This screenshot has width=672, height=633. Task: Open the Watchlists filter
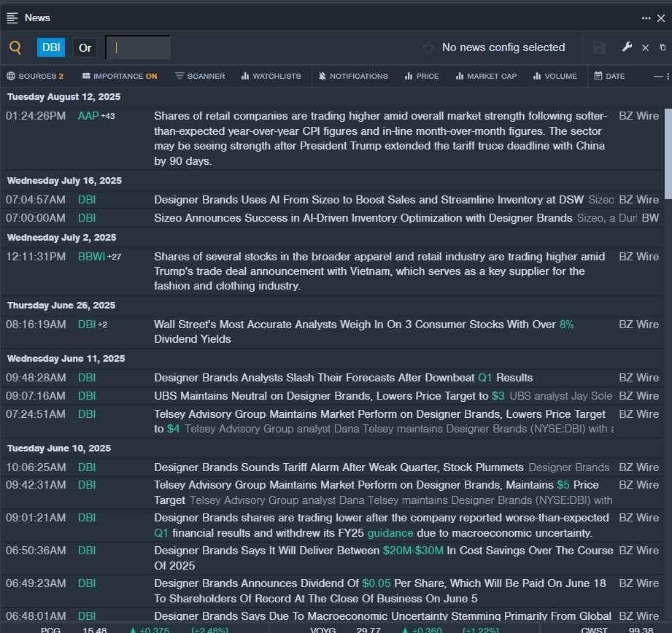pos(271,77)
